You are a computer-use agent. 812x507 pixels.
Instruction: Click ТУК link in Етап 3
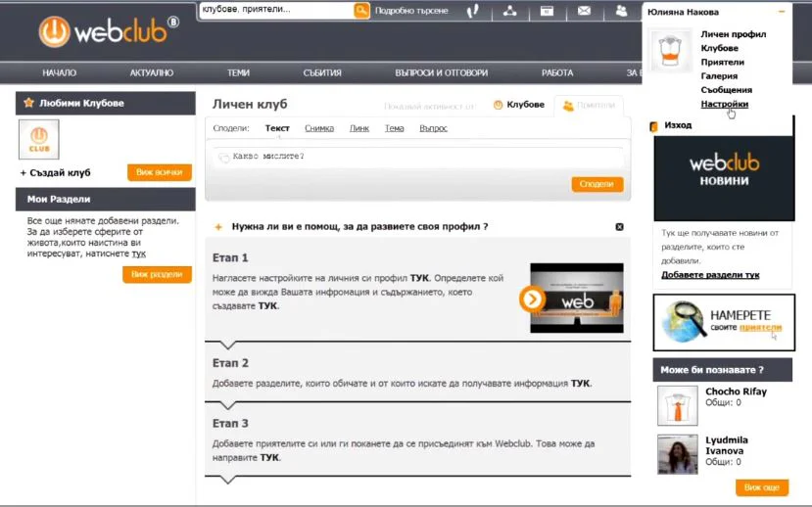pyautogui.click(x=269, y=458)
